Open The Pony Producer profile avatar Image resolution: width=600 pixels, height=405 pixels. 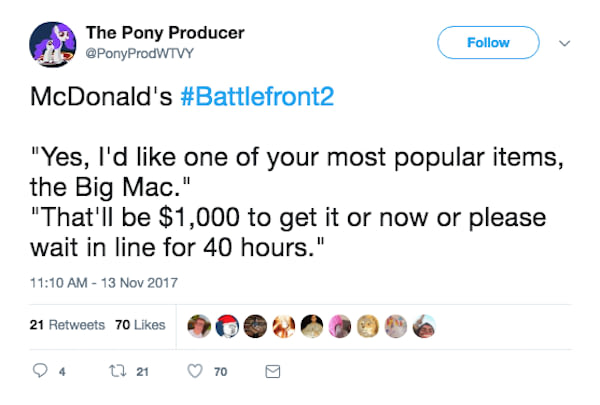[x=50, y=42]
